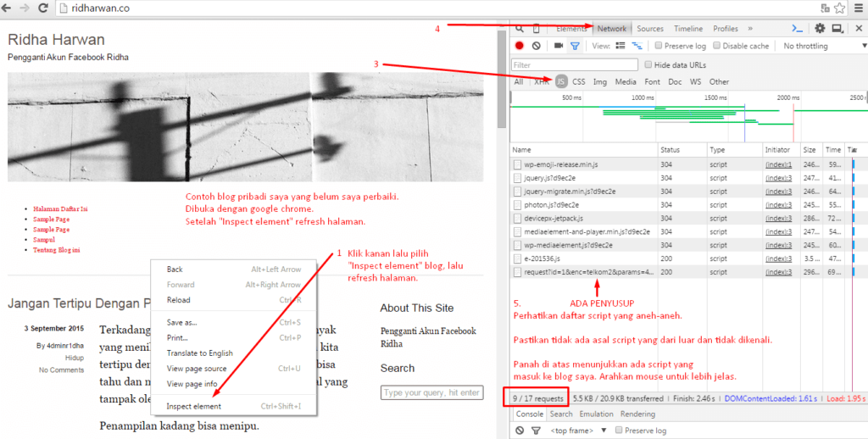Click the page vertical scrollbar thumb

(502, 77)
